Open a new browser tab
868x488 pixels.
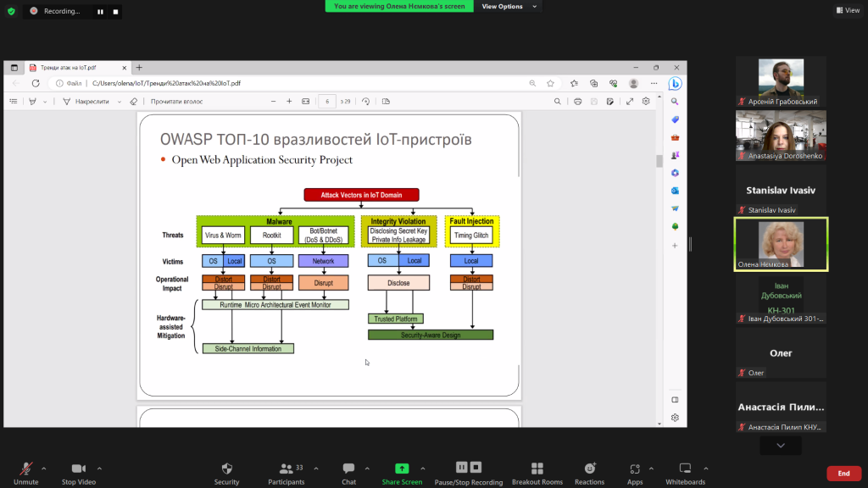(x=139, y=68)
